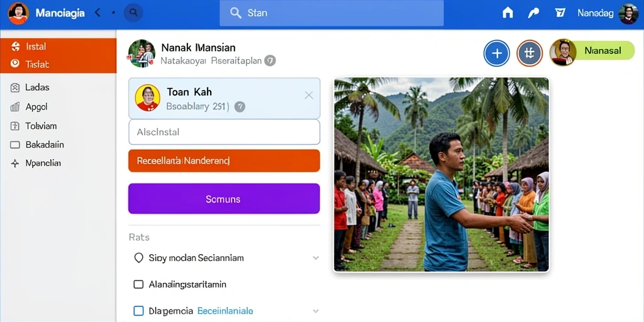Click the Nanadag user avatar top right
Screen dimensions: 644x322
(628, 14)
